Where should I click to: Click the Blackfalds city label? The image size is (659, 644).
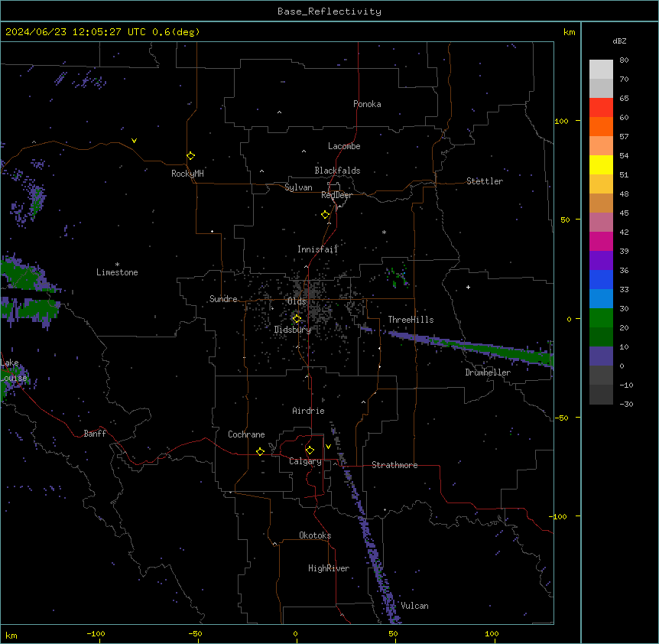click(337, 171)
